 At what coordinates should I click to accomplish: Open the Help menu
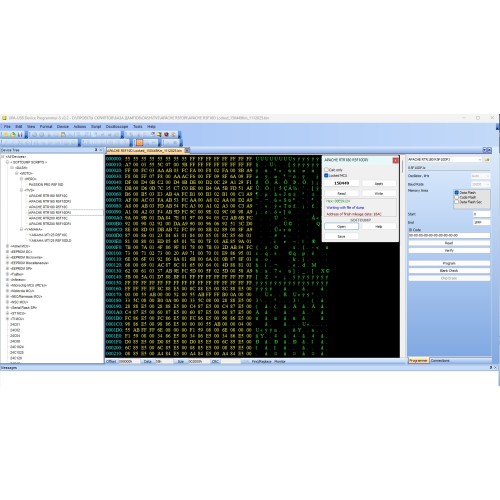pyautogui.click(x=151, y=127)
